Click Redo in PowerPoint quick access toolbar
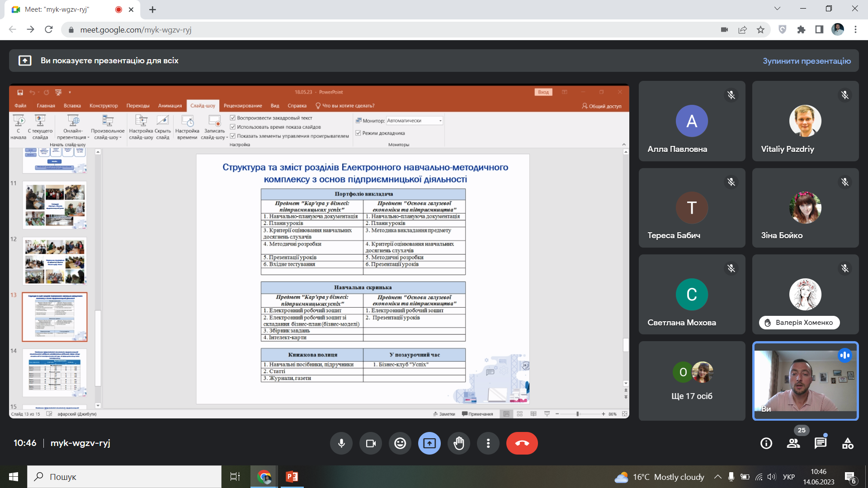Screen dimensions: 868x488 click(x=46, y=92)
